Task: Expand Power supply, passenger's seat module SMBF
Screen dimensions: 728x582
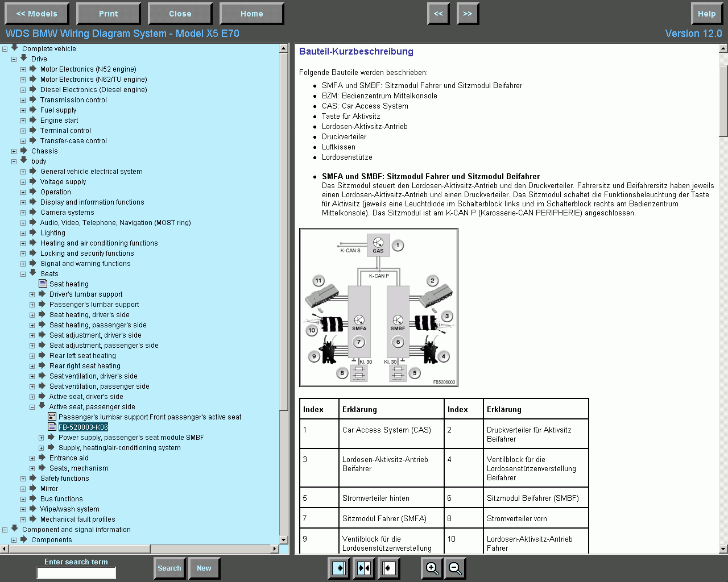Action: 41,437
